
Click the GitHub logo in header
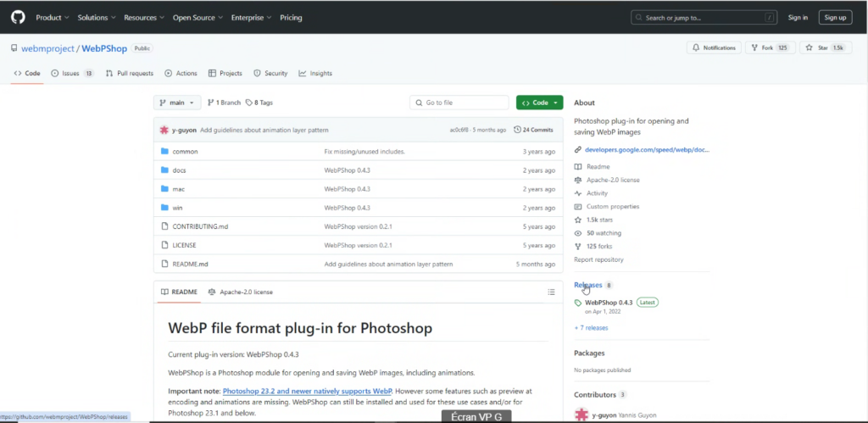pyautogui.click(x=19, y=17)
